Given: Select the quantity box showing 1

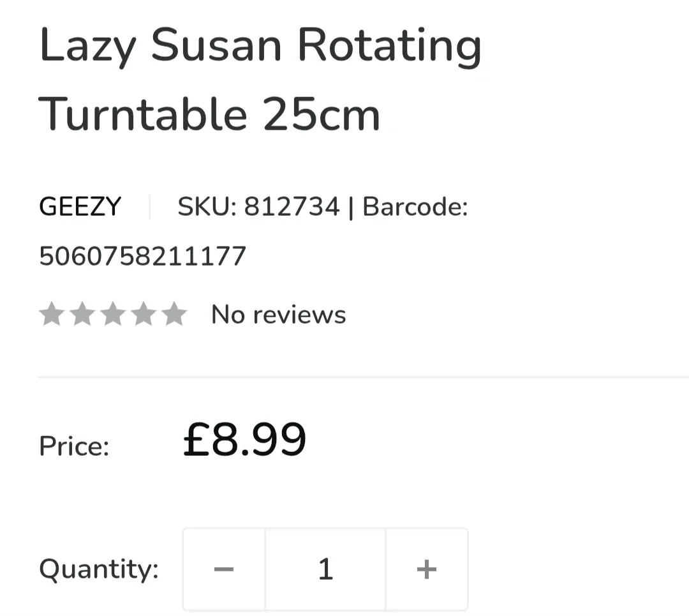Looking at the screenshot, I should point(325,568).
